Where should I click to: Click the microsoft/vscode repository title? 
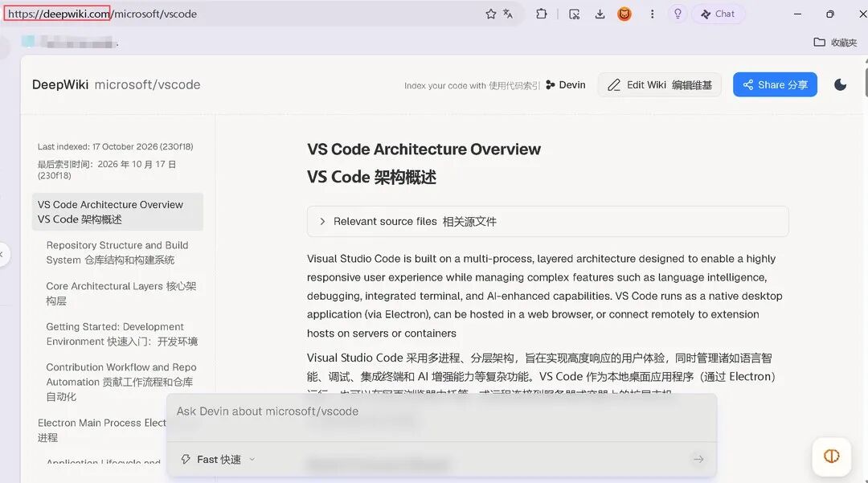[x=147, y=84]
